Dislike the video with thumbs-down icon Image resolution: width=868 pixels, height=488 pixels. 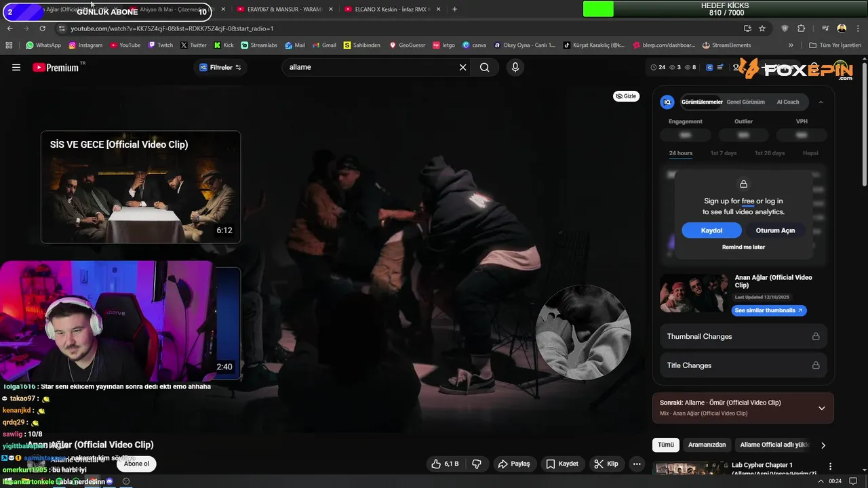pyautogui.click(x=477, y=464)
